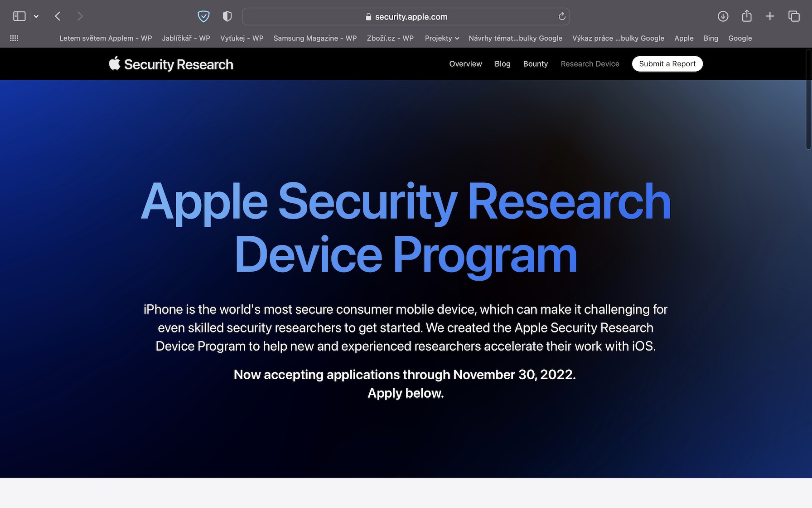
Task: Select the Research Device nav item
Action: pos(590,64)
